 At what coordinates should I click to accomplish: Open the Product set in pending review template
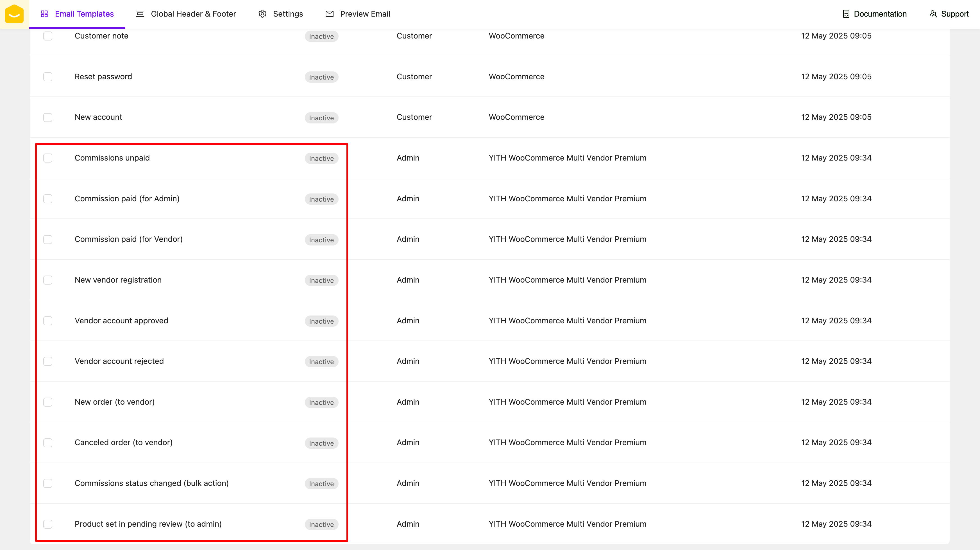point(148,524)
